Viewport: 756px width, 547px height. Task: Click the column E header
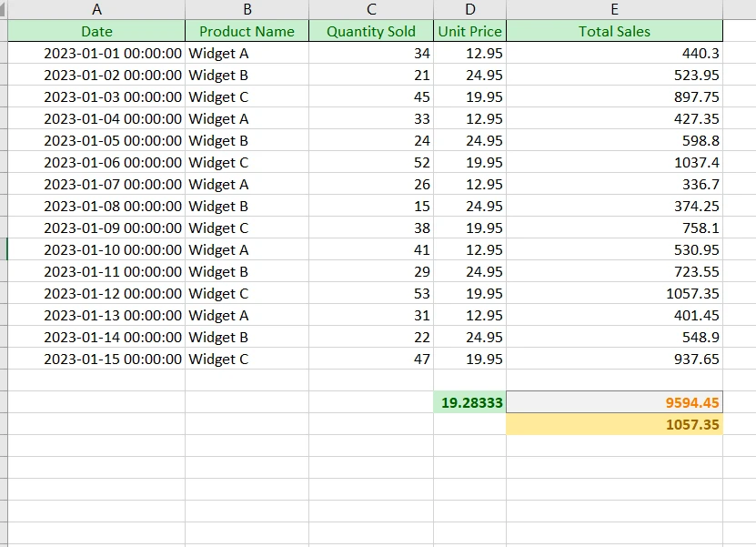(x=614, y=9)
